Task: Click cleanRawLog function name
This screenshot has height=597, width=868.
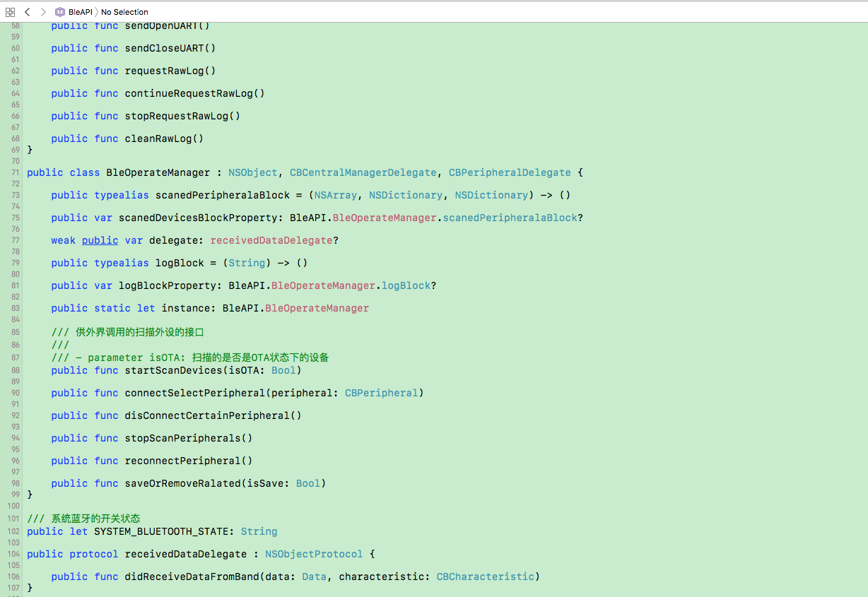Action: click(158, 138)
